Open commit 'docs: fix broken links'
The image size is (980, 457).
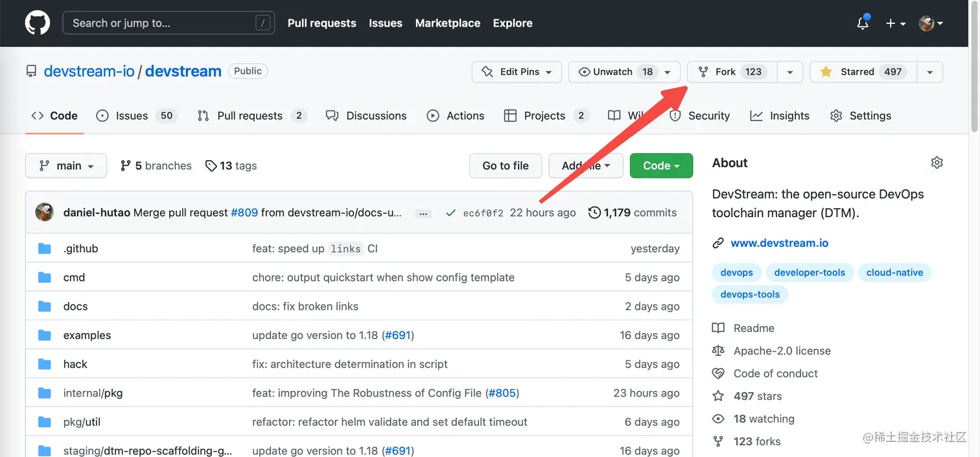(x=305, y=307)
